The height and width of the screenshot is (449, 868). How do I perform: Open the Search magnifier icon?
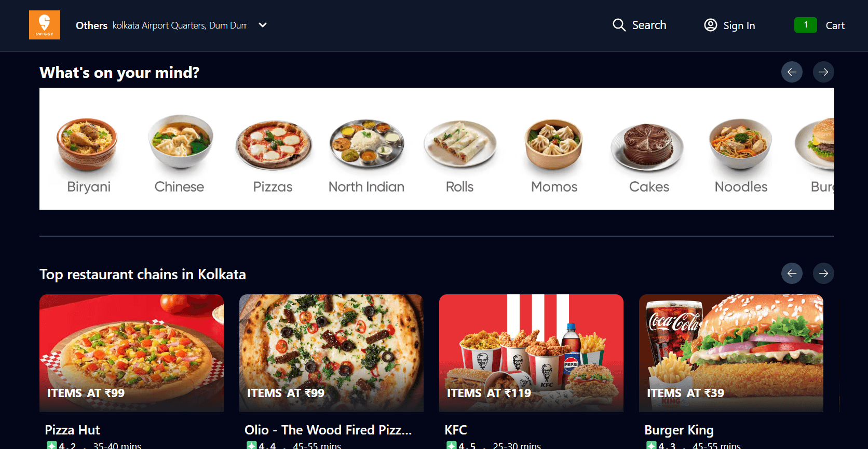(x=619, y=25)
